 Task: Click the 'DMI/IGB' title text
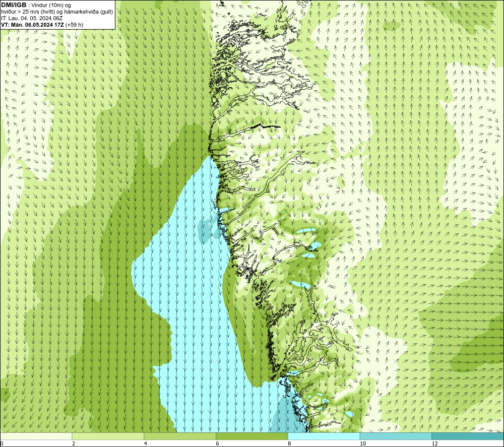click(14, 5)
